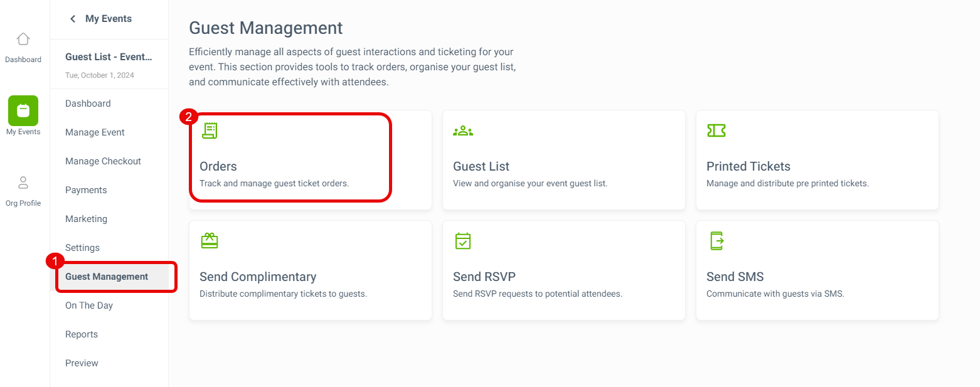
Task: Click Preview in the sidebar
Action: tap(82, 363)
